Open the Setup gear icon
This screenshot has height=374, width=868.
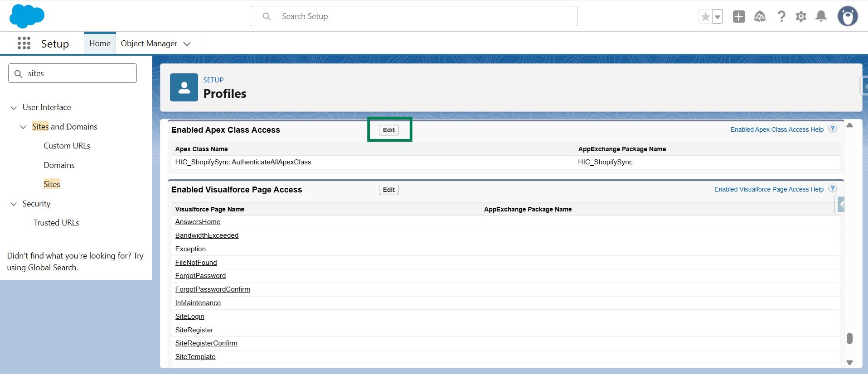click(801, 17)
